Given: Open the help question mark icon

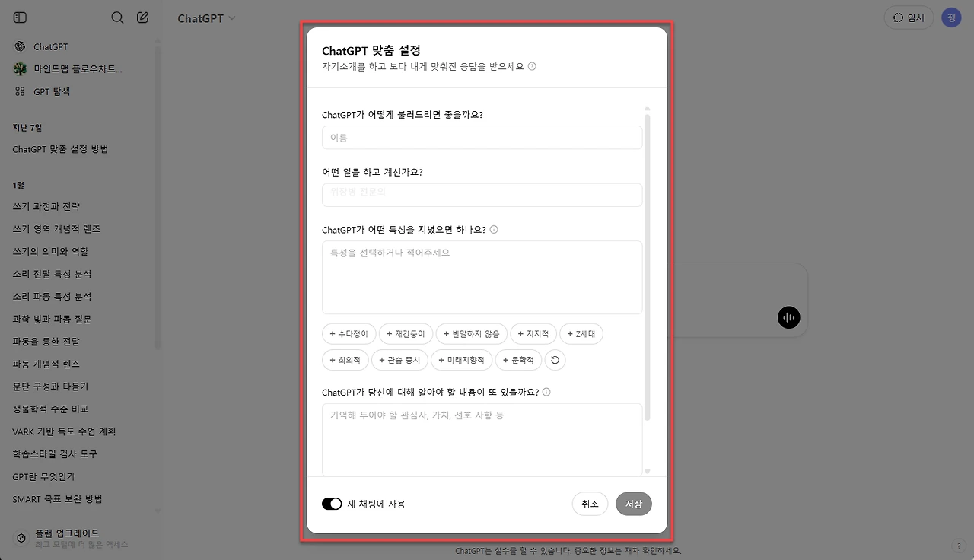Looking at the screenshot, I should (x=958, y=546).
